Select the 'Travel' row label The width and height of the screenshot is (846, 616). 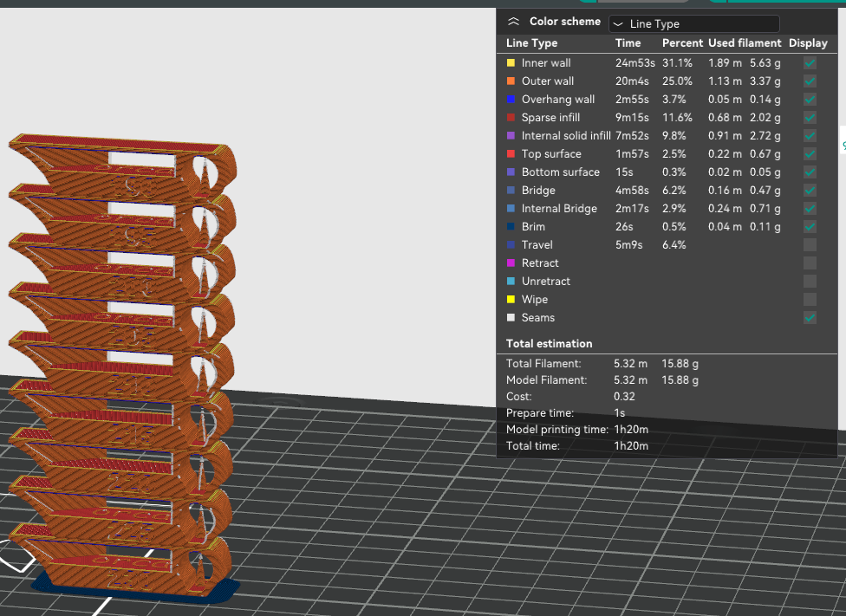coord(537,245)
